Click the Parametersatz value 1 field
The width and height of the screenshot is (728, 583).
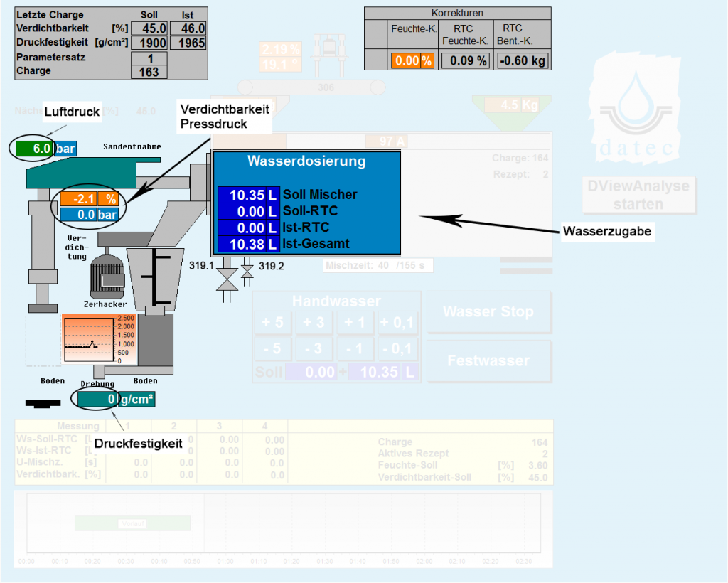[x=150, y=58]
